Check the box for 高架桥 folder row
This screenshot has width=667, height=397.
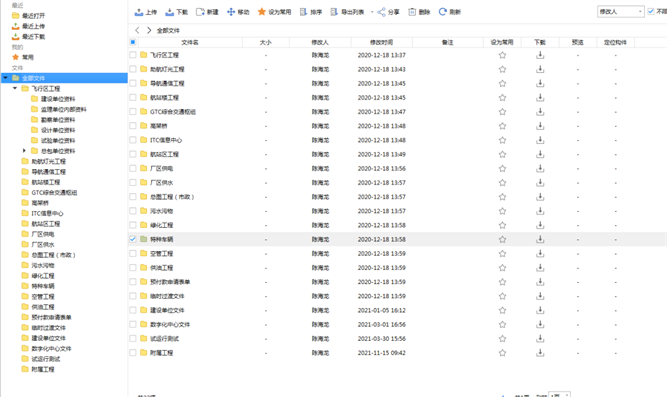(133, 126)
